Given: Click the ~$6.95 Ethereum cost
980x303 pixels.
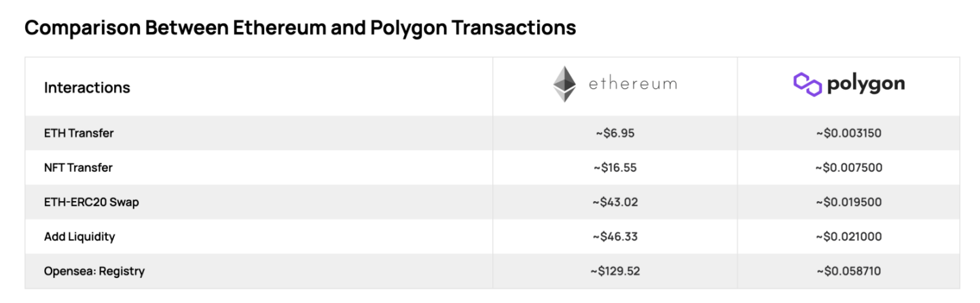Looking at the screenshot, I should tap(615, 133).
